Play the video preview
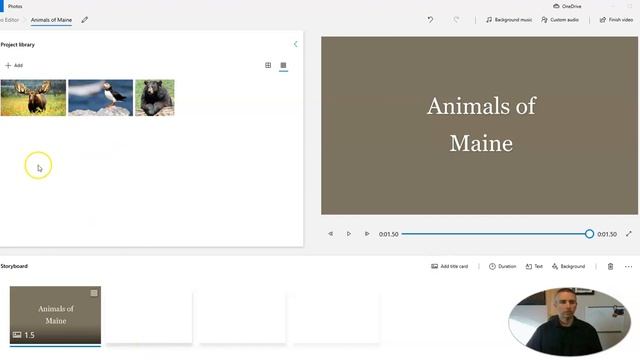Image resolution: width=640 pixels, height=360 pixels. click(x=349, y=234)
